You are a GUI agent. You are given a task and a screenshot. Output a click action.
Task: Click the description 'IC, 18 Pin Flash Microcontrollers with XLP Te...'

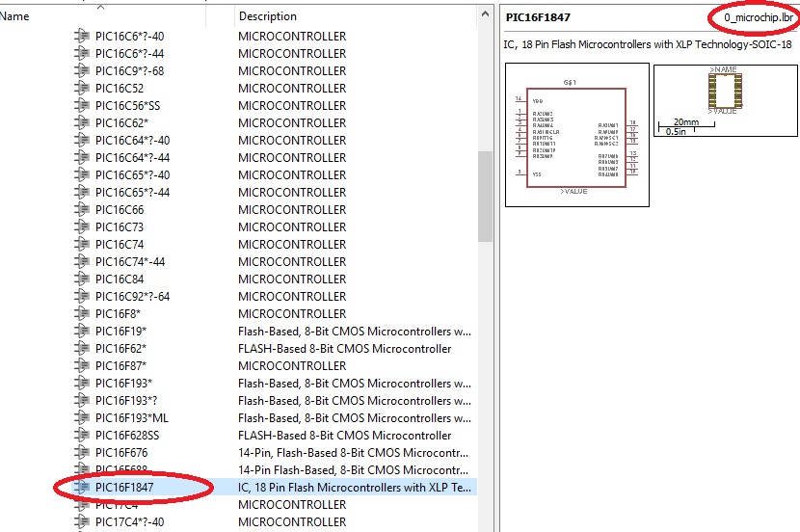[x=355, y=487]
